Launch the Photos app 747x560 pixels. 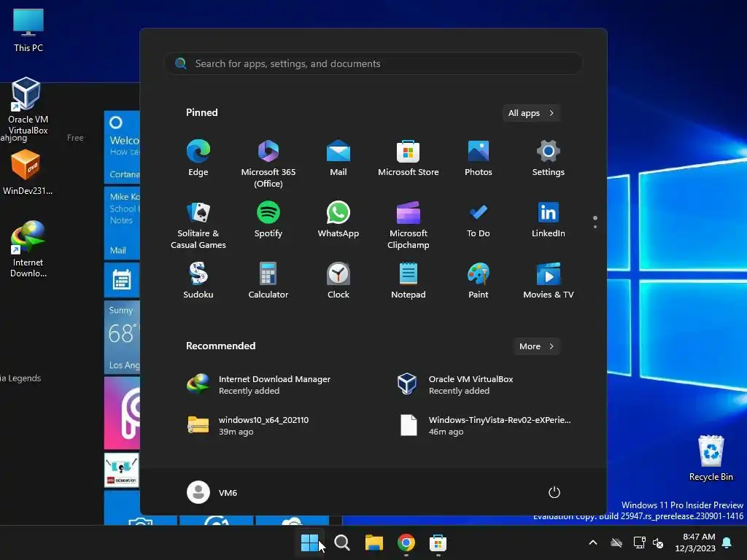[479, 158]
